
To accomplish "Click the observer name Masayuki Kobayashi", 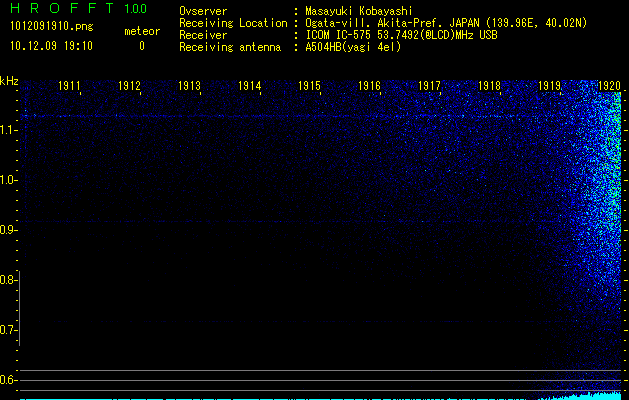I will coord(359,11).
